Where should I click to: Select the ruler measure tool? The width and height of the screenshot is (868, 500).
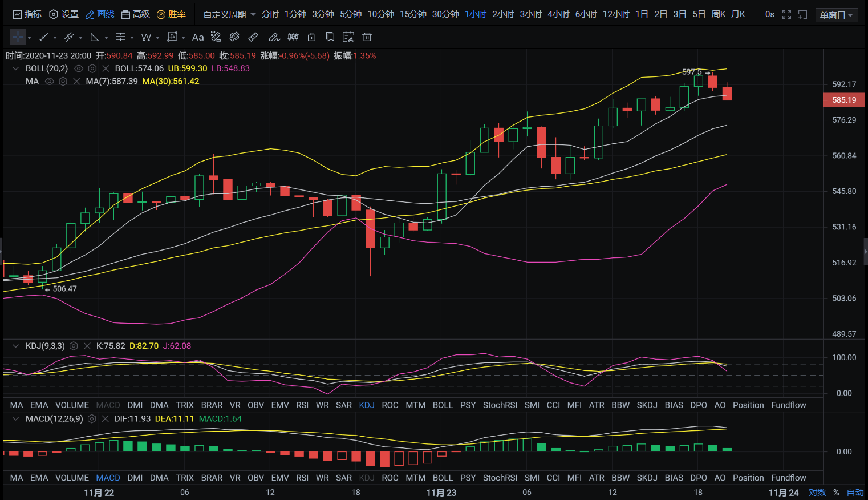(253, 37)
